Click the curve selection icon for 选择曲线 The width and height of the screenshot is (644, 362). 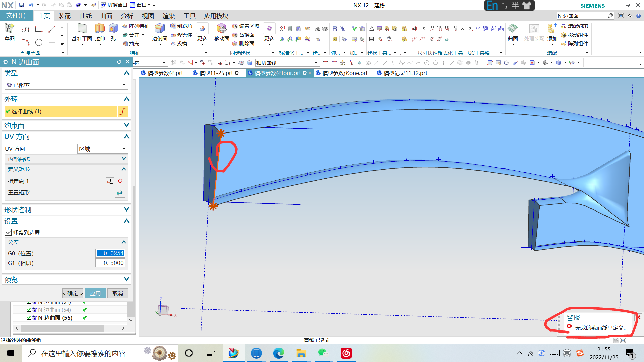click(123, 111)
